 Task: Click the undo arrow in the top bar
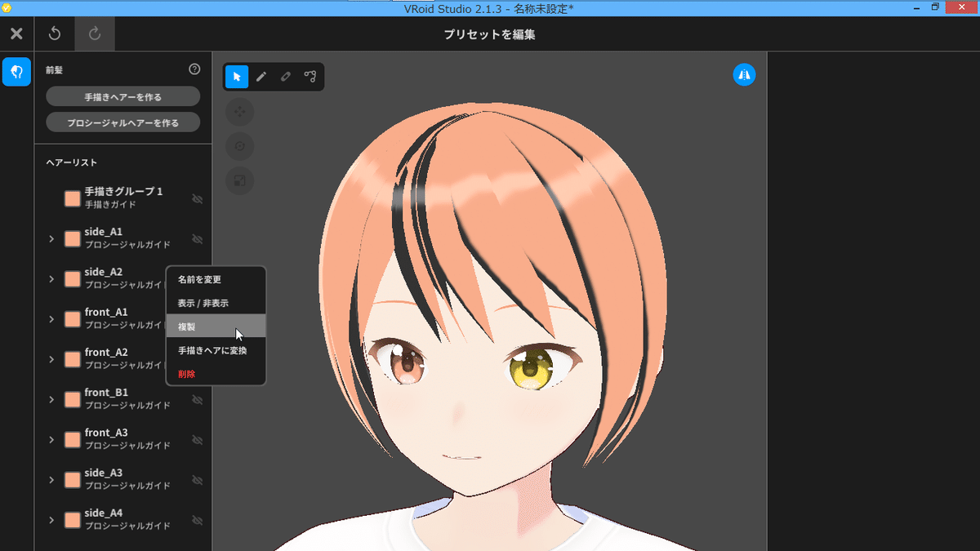53,33
